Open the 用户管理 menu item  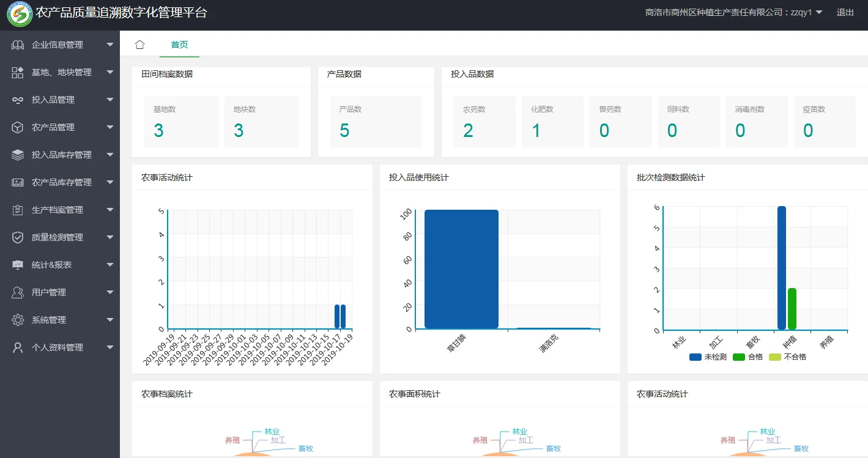(60, 292)
